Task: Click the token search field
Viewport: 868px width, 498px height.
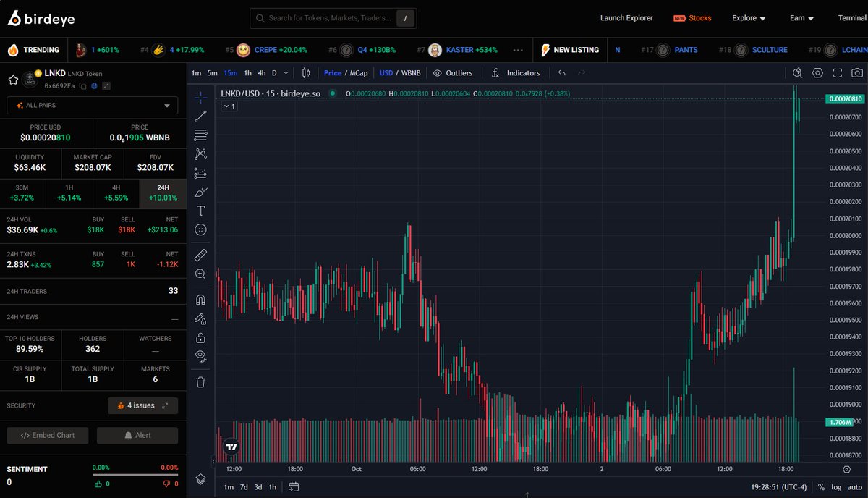Action: (333, 18)
